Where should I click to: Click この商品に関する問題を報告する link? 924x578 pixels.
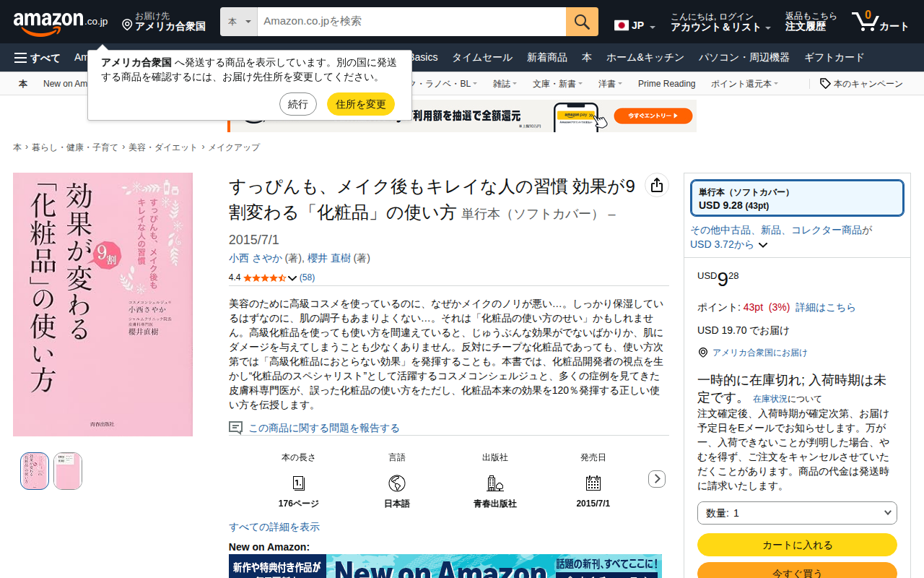(x=324, y=428)
